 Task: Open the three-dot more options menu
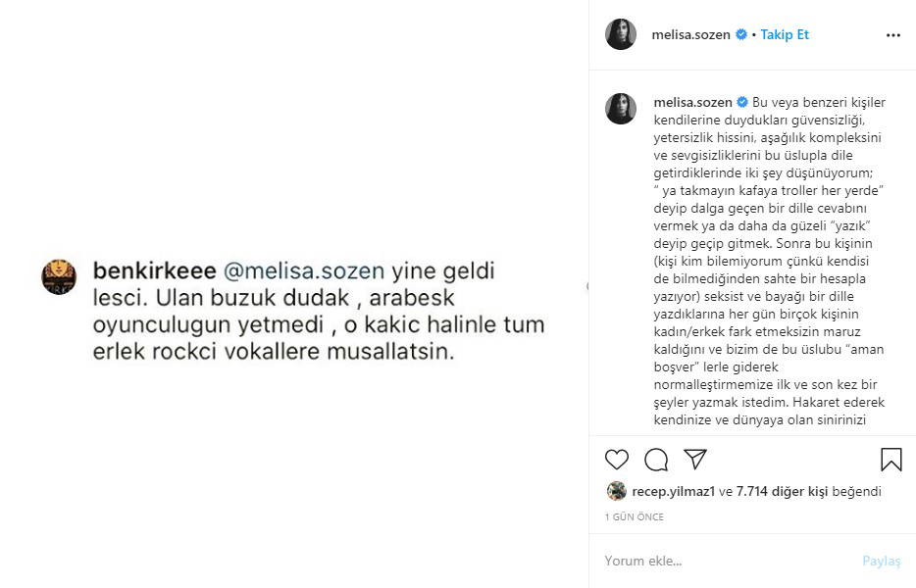click(892, 34)
